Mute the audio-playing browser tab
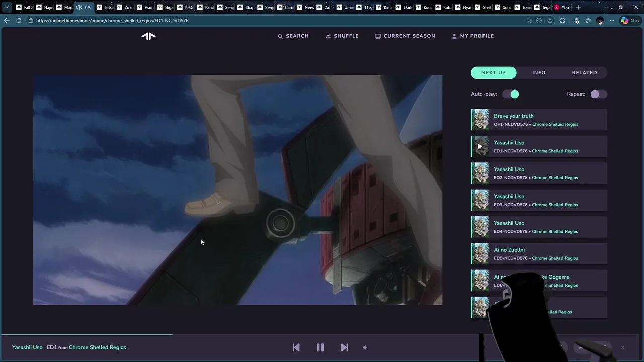The width and height of the screenshot is (644, 362). point(79,7)
